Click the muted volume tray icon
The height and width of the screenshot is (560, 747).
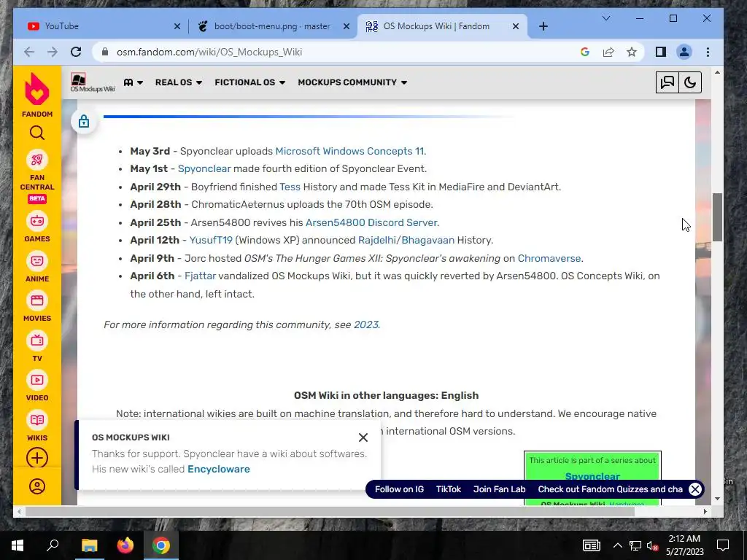[x=653, y=545]
